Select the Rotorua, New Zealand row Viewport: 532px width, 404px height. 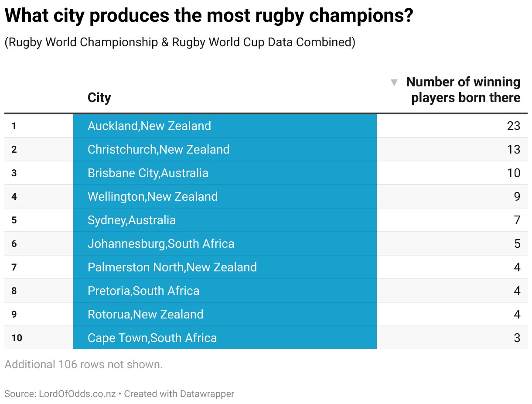(145, 315)
